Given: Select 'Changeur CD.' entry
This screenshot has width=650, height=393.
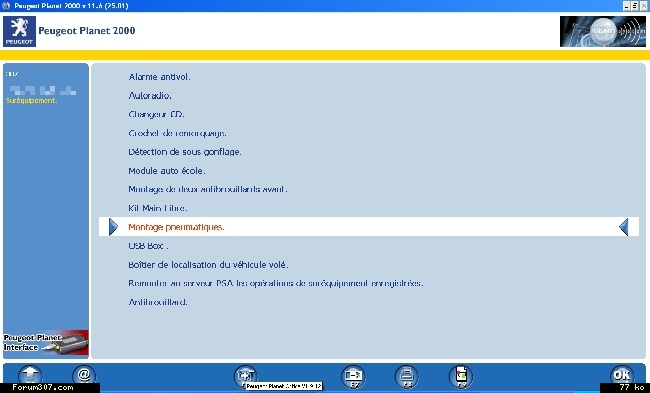Looking at the screenshot, I should click(x=156, y=114).
